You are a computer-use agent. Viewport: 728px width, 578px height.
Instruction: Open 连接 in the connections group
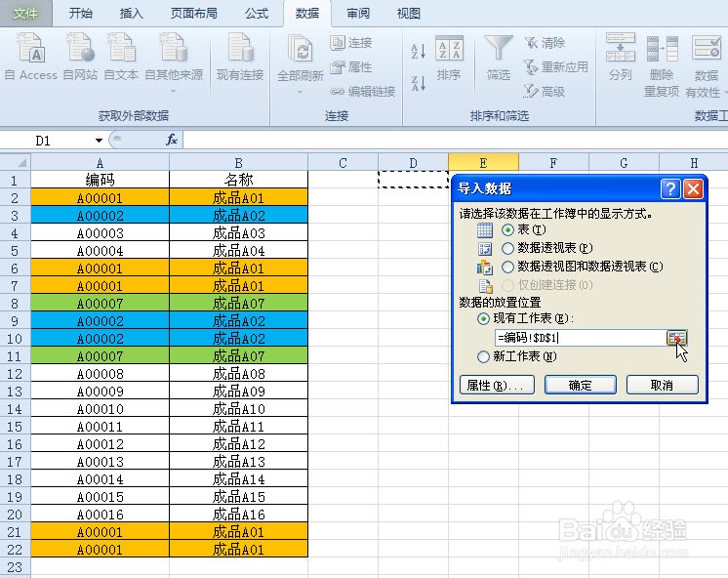[351, 43]
